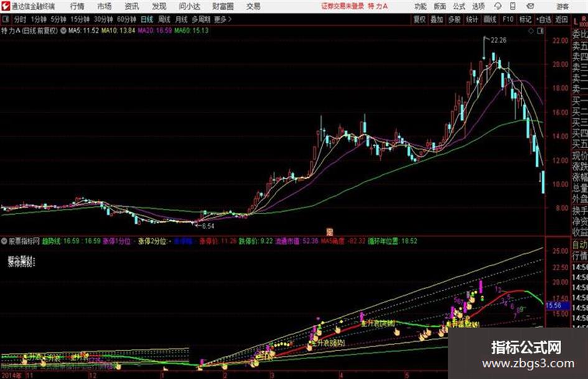Select the 日线 daily period tab
Screen dimensions: 588x379
147,19
